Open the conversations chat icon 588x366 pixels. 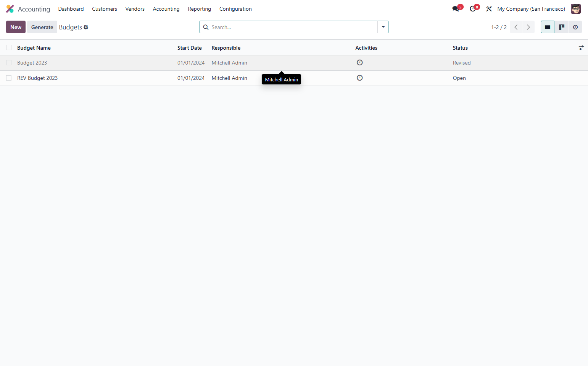pyautogui.click(x=456, y=9)
